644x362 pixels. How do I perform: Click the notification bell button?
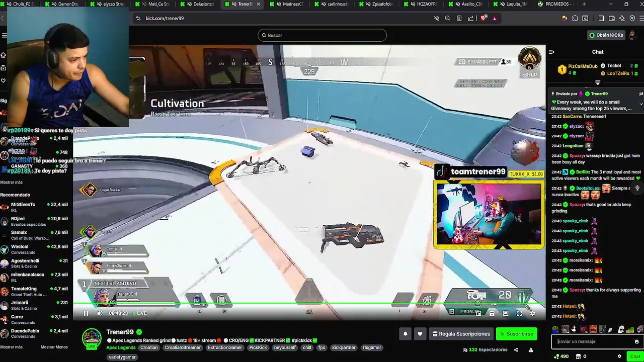405,334
